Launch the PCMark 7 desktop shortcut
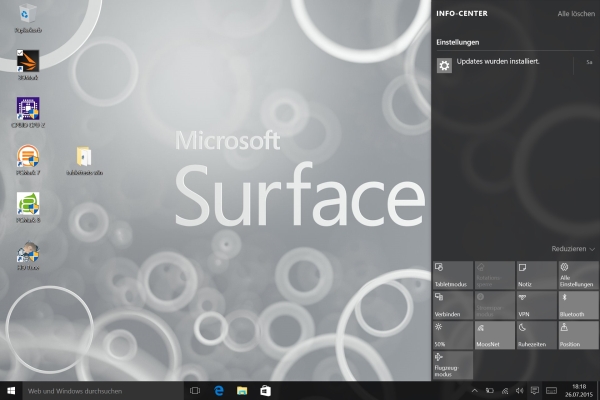 [28, 160]
